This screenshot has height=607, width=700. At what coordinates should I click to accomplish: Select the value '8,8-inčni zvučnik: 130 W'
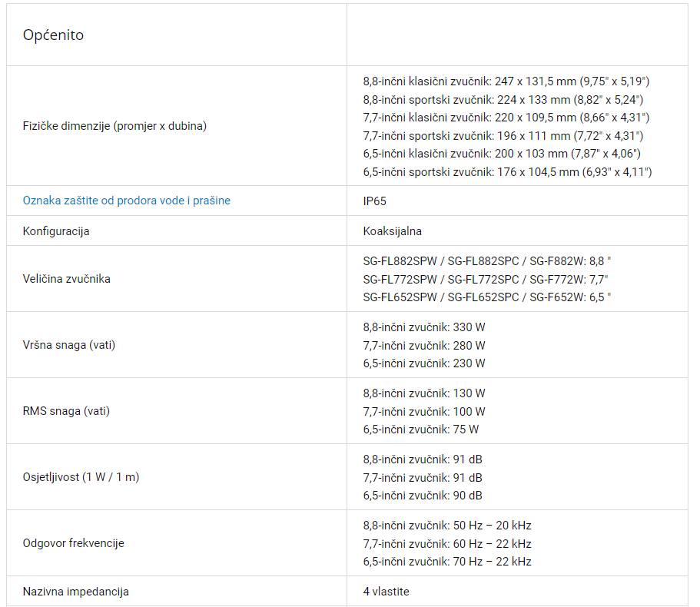click(424, 393)
